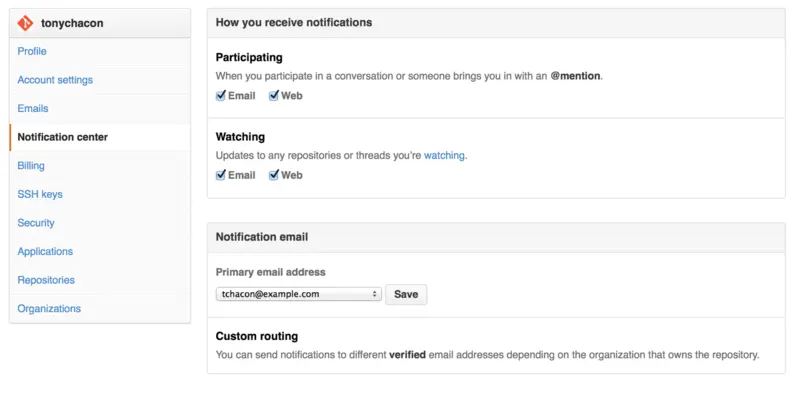800x394 pixels.
Task: Click the Custom routing heading
Action: click(257, 336)
